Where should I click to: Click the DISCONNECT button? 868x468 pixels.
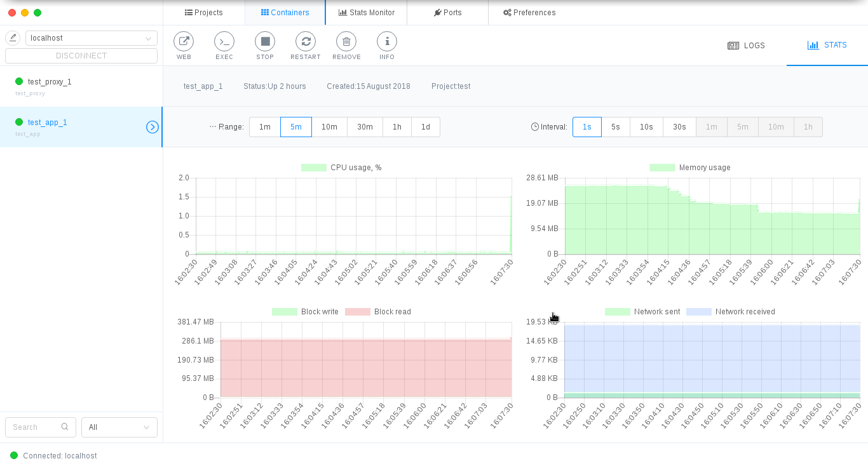click(x=81, y=56)
